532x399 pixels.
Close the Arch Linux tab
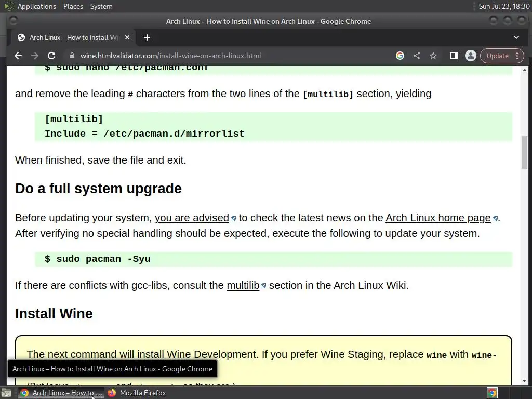tap(127, 37)
